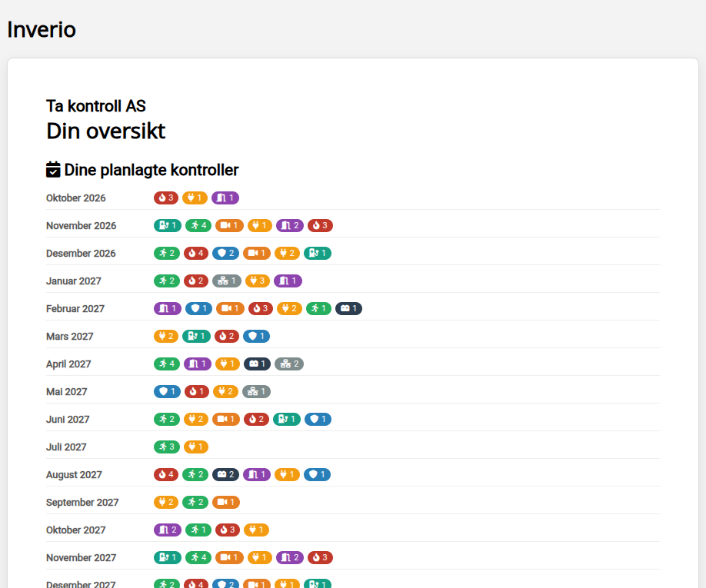Screen dimensions: 706x588
Task: Select the blue shield badge in Mai 2027
Action: [167, 392]
